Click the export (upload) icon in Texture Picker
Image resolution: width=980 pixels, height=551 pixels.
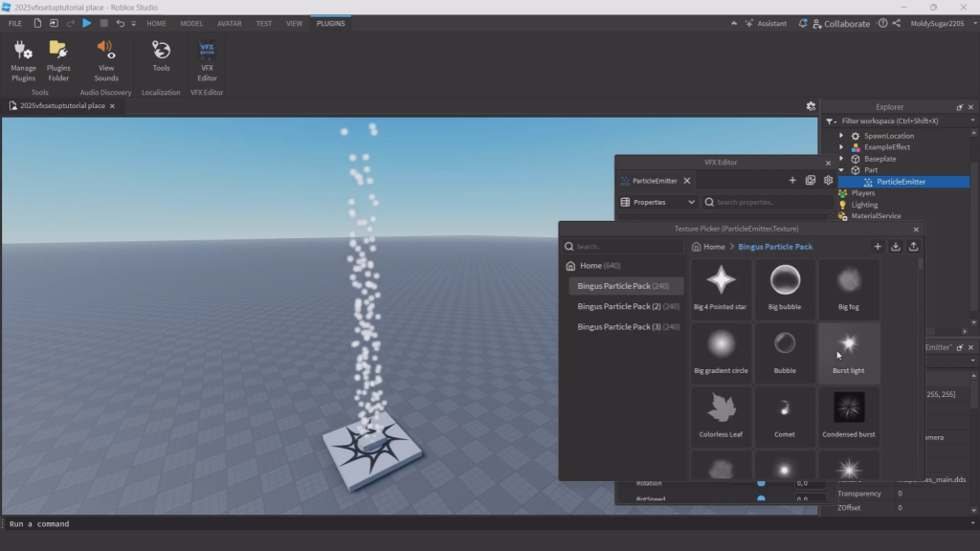click(x=913, y=246)
